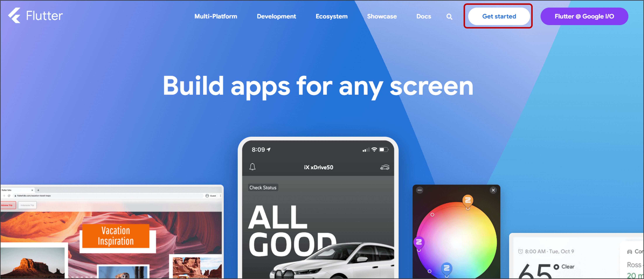Click the search icon
The image size is (644, 279).
pyautogui.click(x=449, y=16)
